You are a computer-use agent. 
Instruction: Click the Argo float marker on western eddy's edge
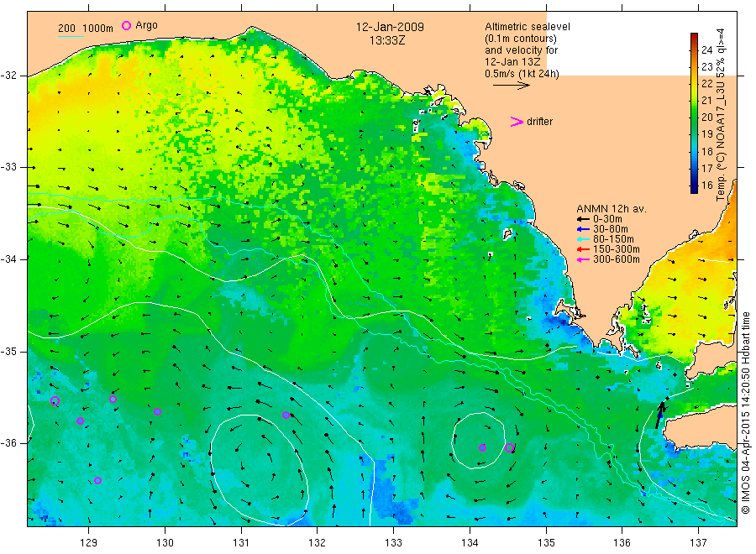tap(286, 415)
